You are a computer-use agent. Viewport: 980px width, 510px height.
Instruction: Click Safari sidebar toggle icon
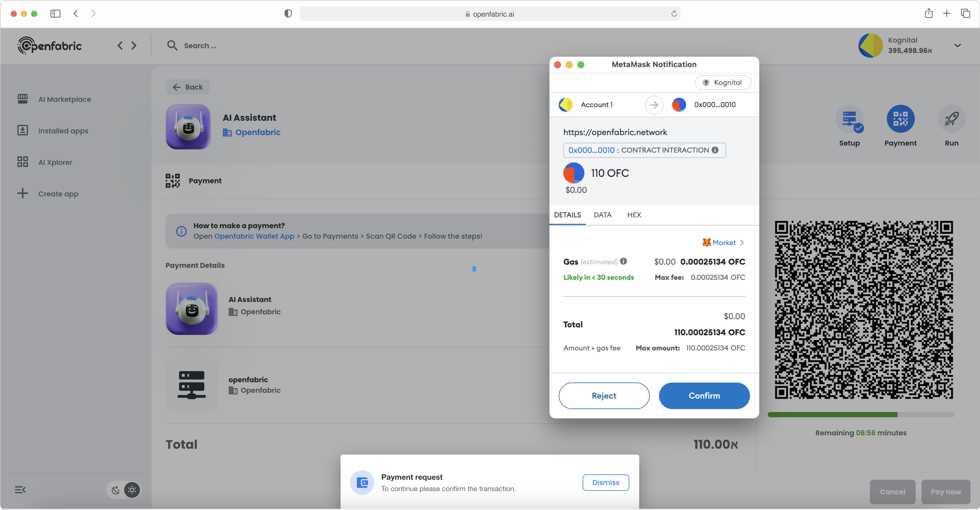(x=55, y=14)
